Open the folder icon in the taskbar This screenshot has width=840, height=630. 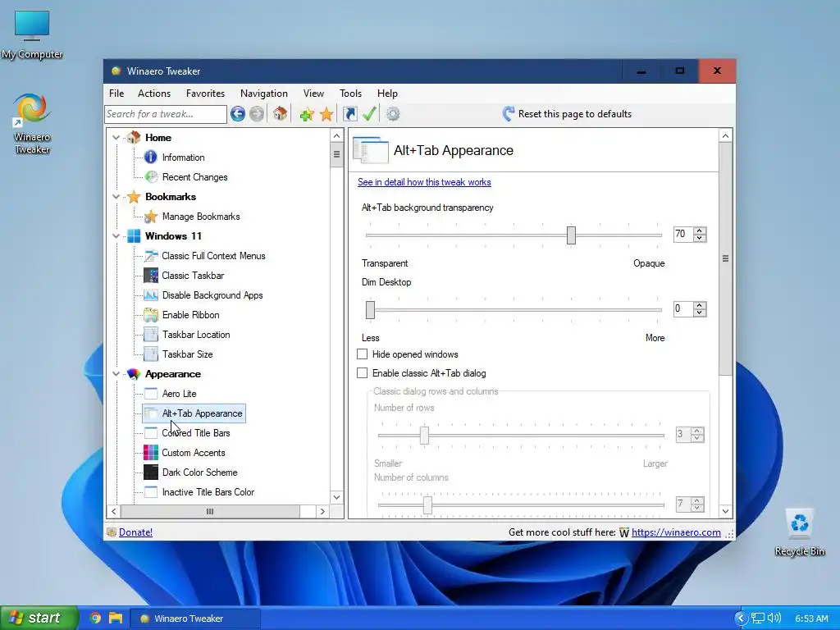116,618
